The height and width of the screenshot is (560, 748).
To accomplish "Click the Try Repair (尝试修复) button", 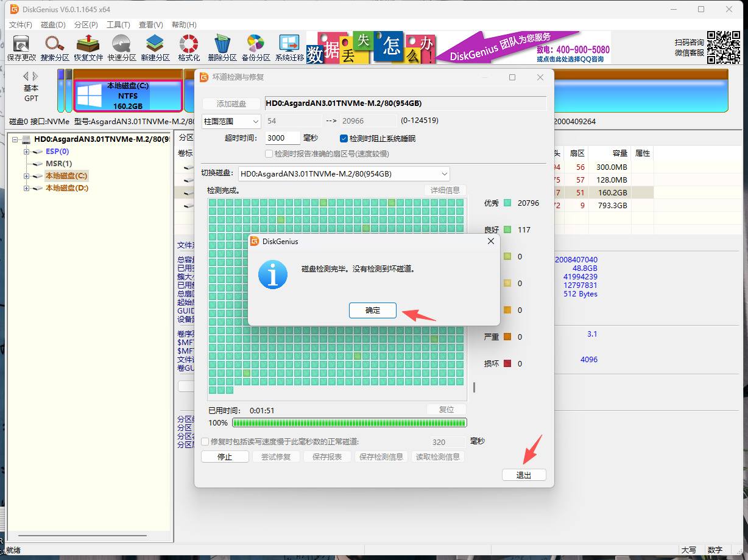I will (276, 457).
